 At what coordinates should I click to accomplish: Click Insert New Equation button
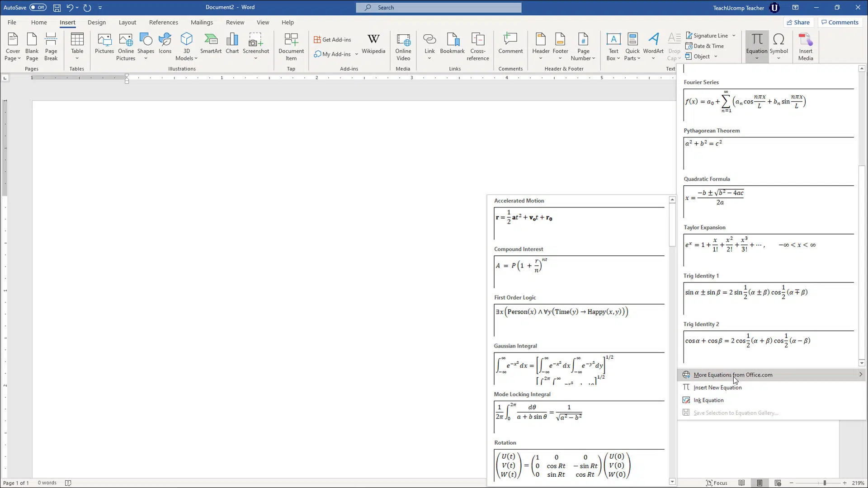[718, 387]
